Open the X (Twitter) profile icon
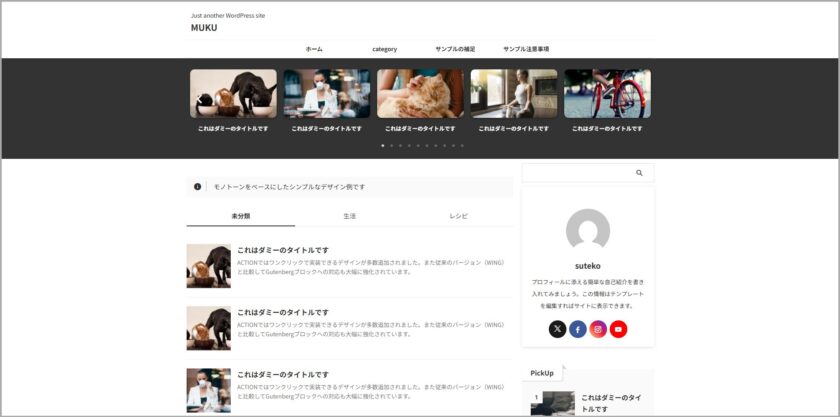840x417 pixels. 557,329
